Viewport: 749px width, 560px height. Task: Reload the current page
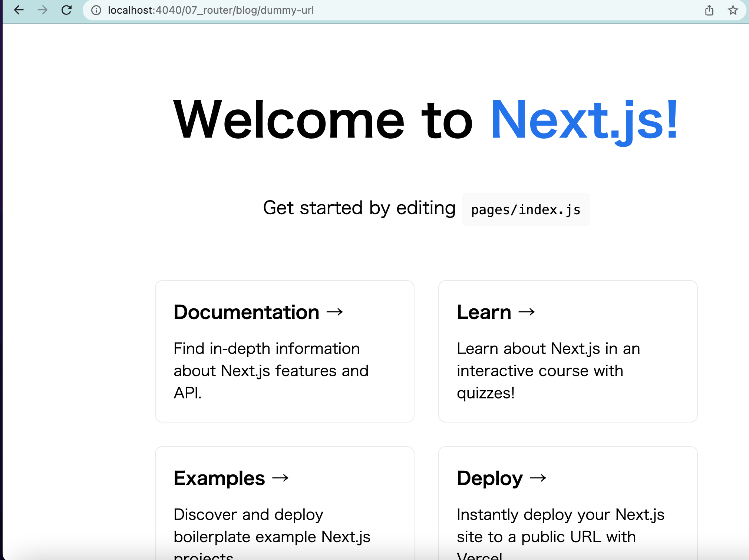click(x=67, y=10)
